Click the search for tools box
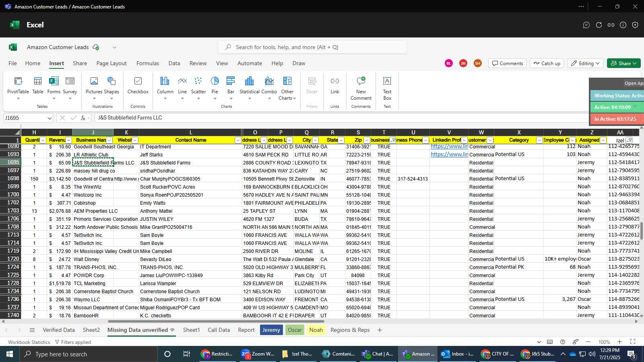644x362 pixels. coord(312,47)
